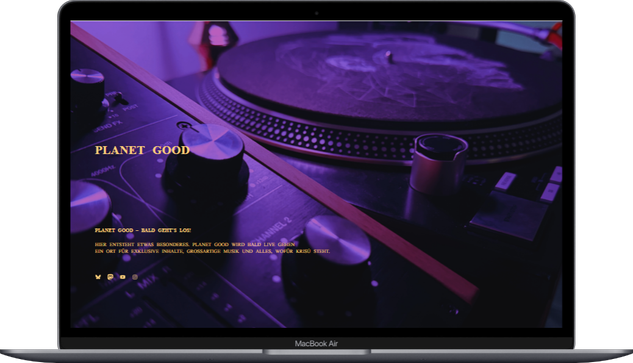Image resolution: width=633 pixels, height=363 pixels.
Task: Open the faded round social icon
Action: 135,277
